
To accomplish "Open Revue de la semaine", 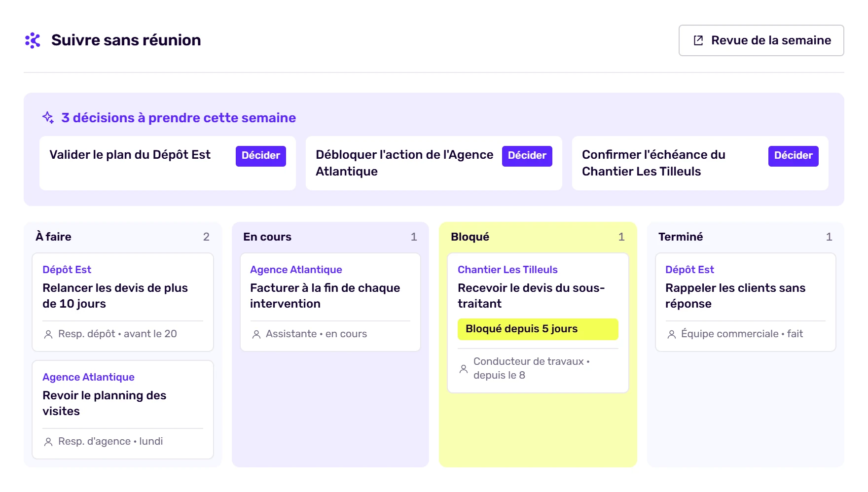I will point(761,40).
